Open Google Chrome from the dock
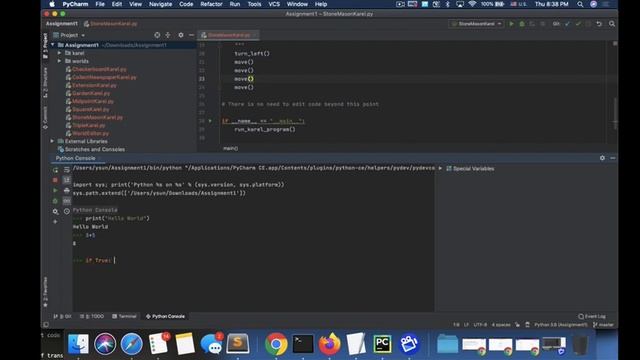Screen dimensions: 640x360 (x=276, y=344)
